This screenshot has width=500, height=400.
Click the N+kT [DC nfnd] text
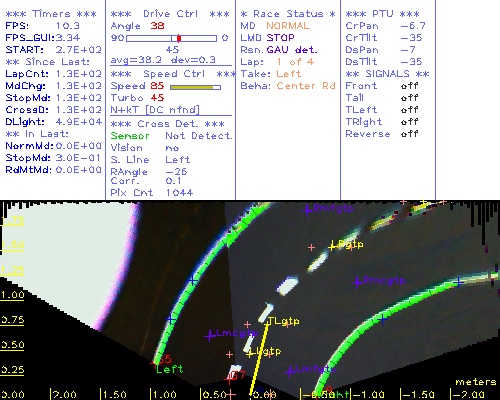[x=155, y=110]
